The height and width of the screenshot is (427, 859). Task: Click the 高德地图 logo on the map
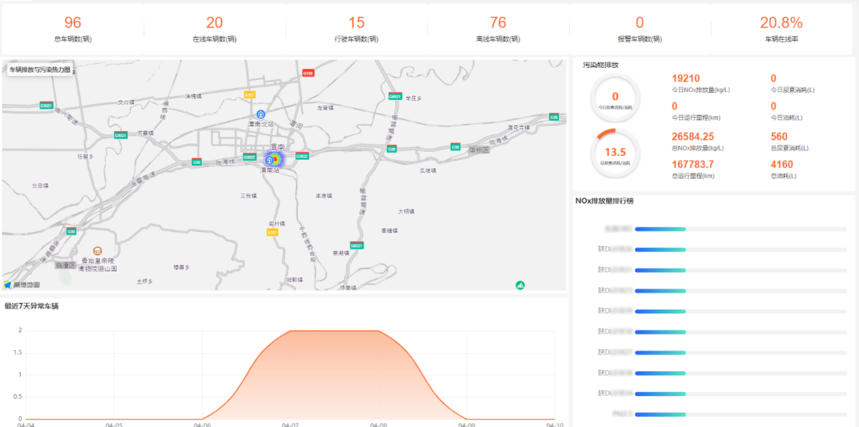(22, 285)
